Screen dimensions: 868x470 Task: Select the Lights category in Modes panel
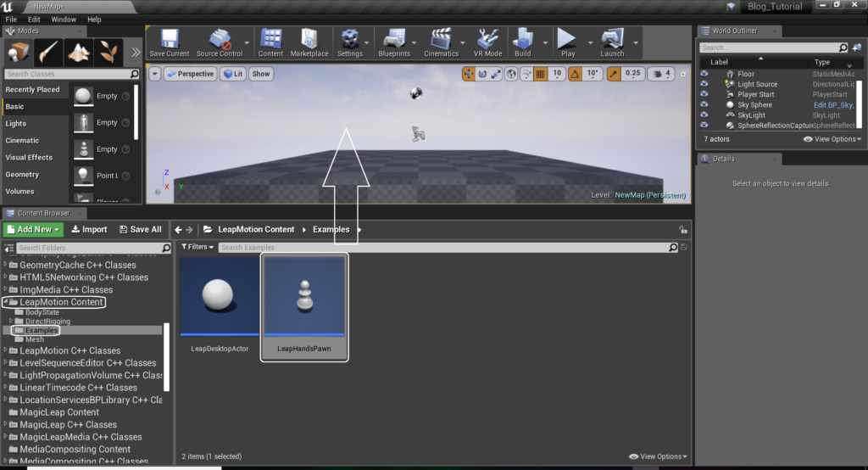16,124
